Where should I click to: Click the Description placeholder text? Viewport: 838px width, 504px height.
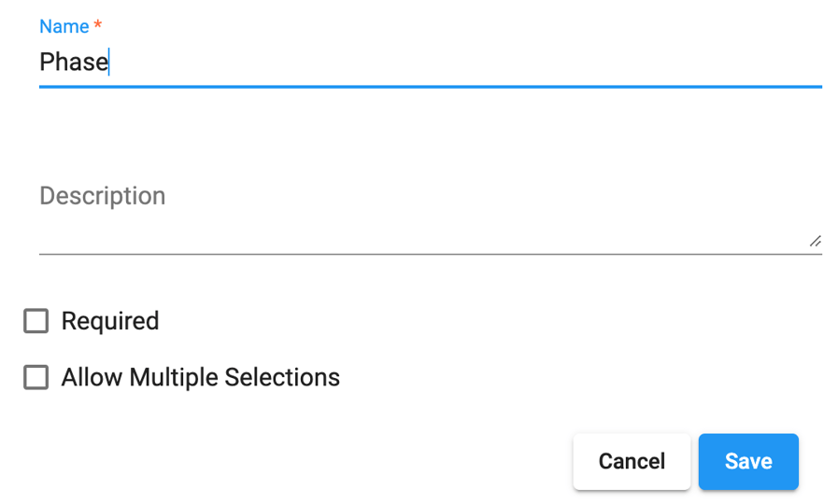(x=103, y=196)
